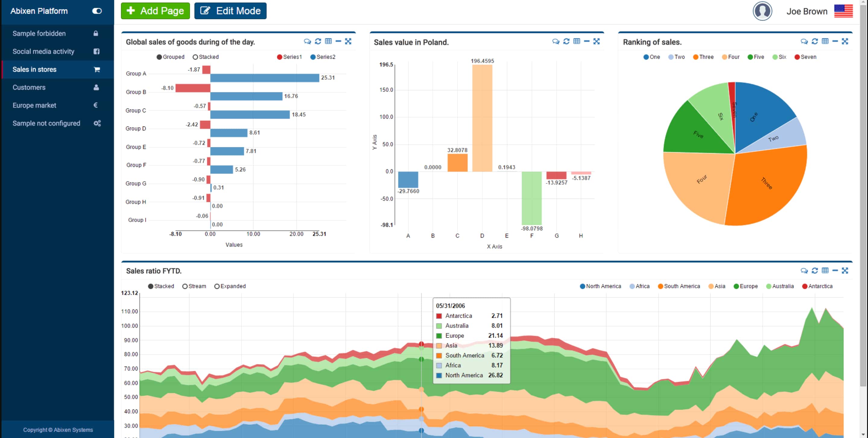
Task: Open Joe Brown's profile avatar
Action: (x=762, y=11)
